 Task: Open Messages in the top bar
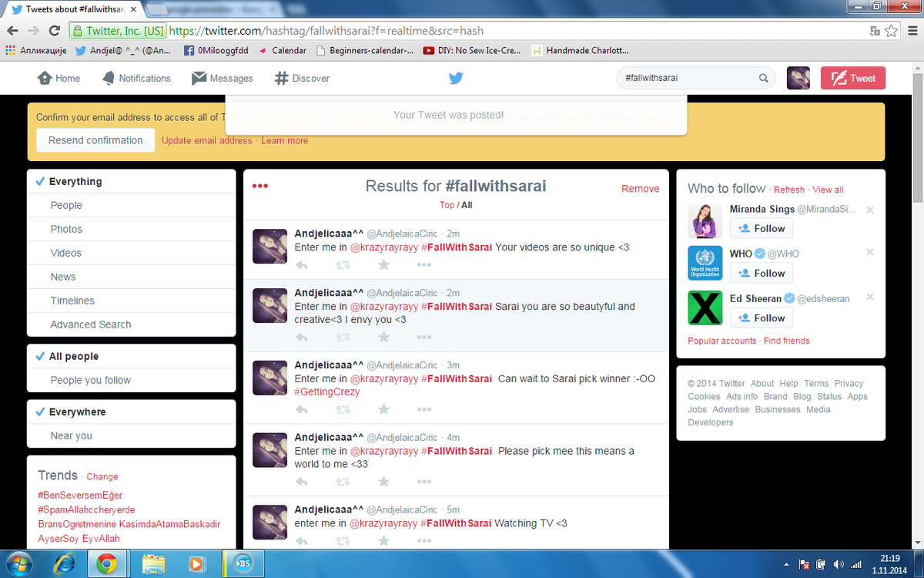(x=222, y=78)
